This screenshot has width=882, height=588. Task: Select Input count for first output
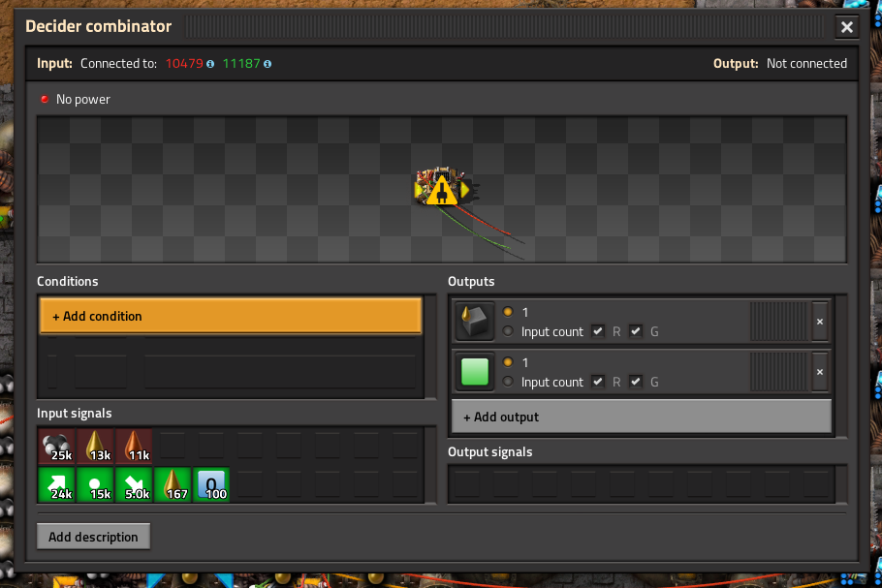coord(508,331)
